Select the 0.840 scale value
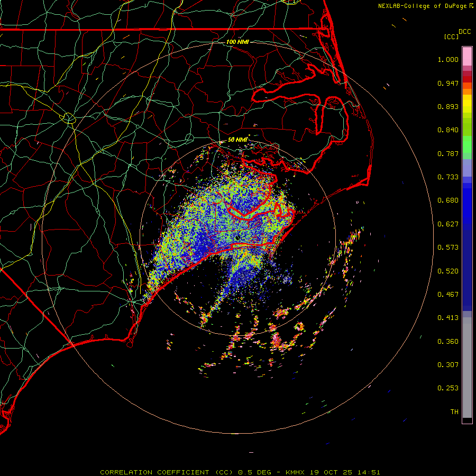This screenshot has height=476, width=476. click(x=448, y=130)
